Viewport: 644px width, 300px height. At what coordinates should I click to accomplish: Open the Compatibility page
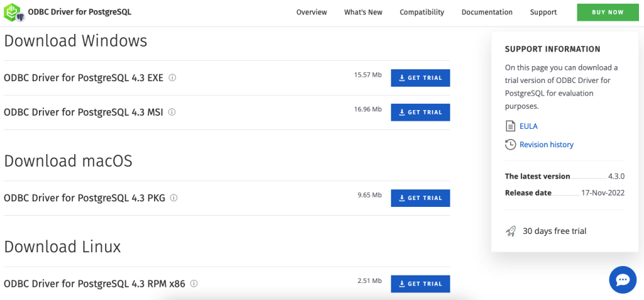[422, 12]
